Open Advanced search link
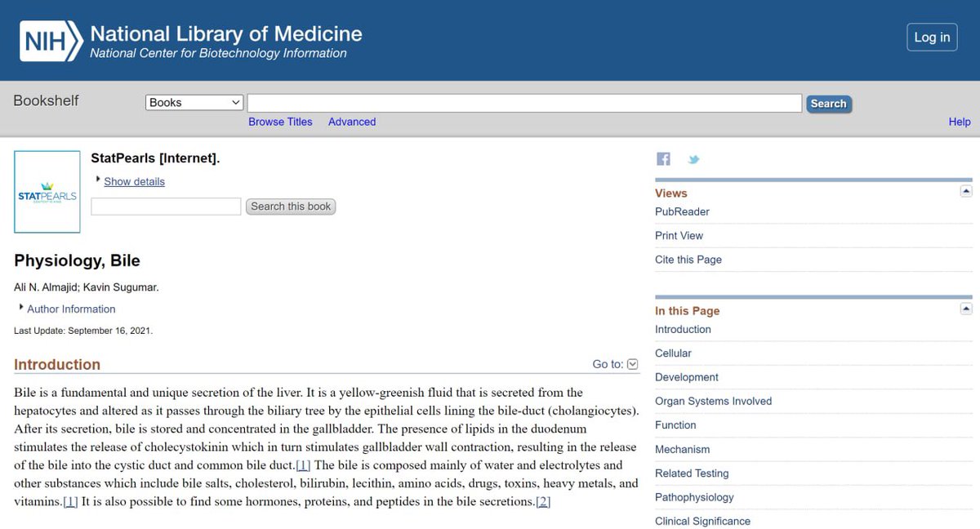 click(x=352, y=122)
